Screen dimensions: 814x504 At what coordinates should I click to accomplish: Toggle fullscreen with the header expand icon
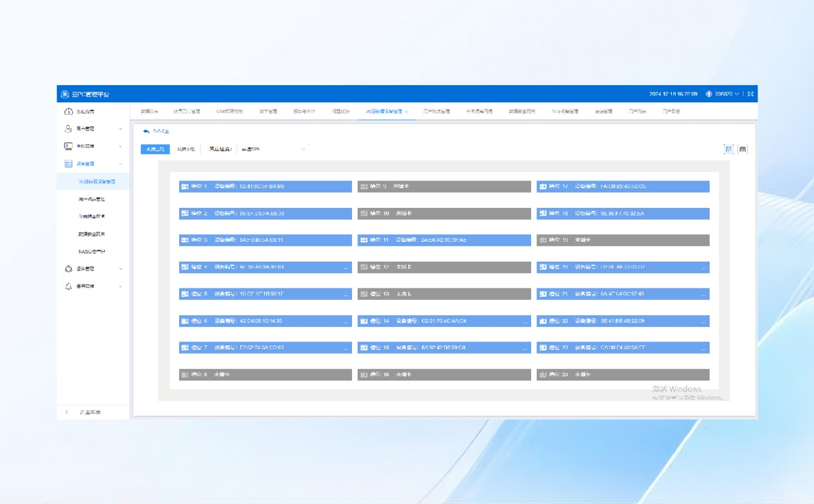point(751,94)
